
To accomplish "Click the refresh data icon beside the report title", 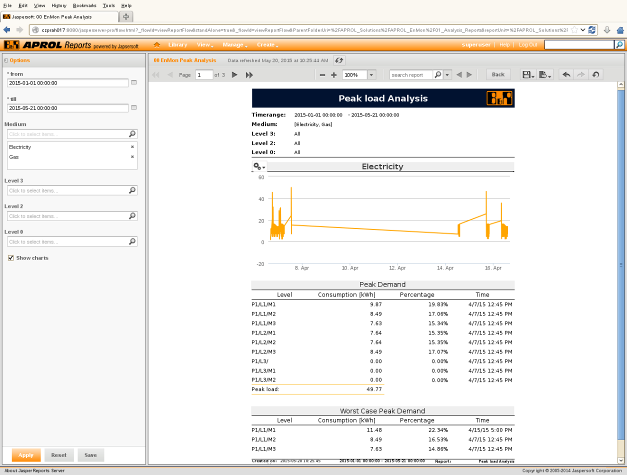I will coord(339,60).
